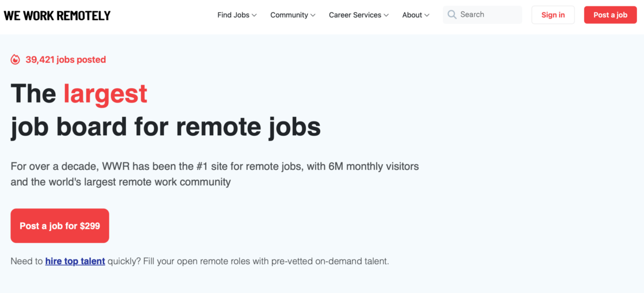Open the Career Services menu
Screen dimensions: 644x293
(x=359, y=15)
